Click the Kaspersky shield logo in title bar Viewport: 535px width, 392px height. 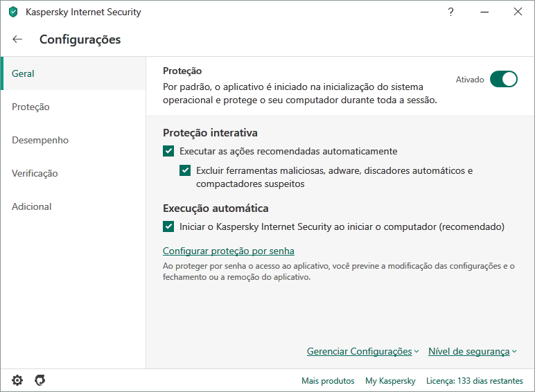pos(13,12)
